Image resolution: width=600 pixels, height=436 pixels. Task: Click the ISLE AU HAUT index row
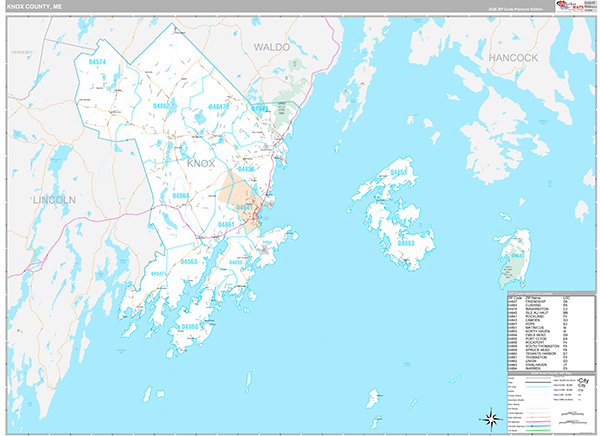click(538, 313)
